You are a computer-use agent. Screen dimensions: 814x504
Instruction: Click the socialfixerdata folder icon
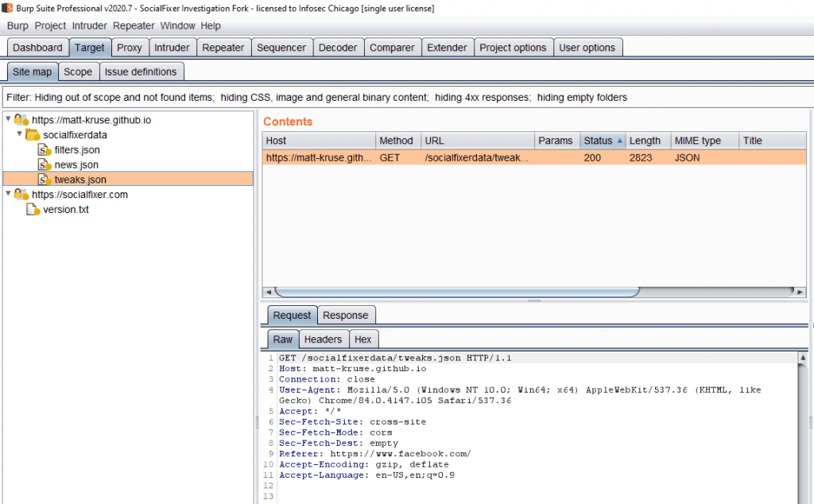point(33,134)
